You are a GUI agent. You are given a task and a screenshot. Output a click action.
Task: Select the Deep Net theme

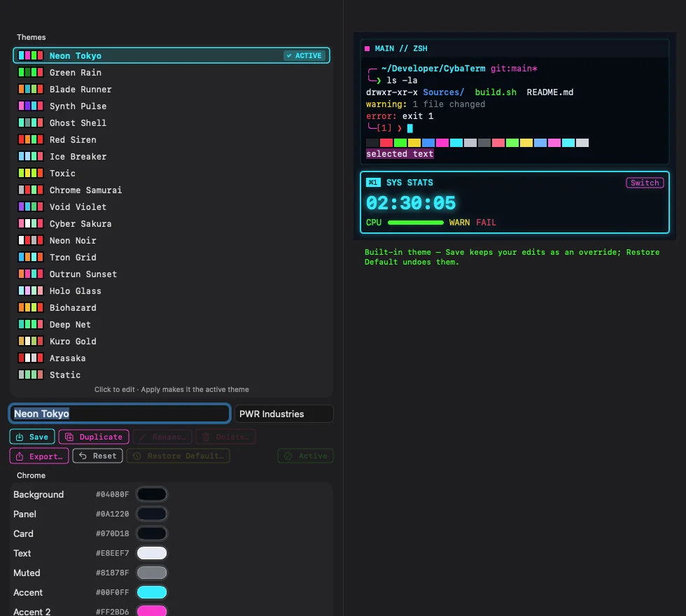[x=171, y=325]
